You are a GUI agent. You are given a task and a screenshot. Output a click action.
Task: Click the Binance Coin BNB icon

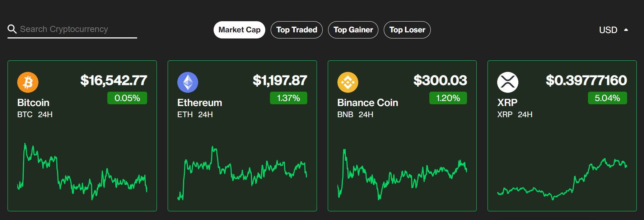(347, 82)
